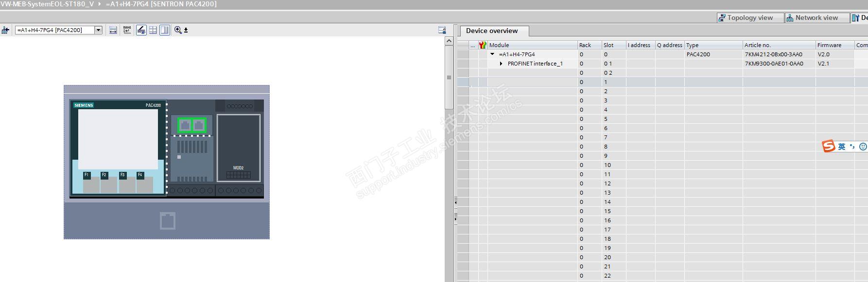Viewport: 868px width, 282px height.
Task: Open the Device overview tab
Action: click(494, 31)
